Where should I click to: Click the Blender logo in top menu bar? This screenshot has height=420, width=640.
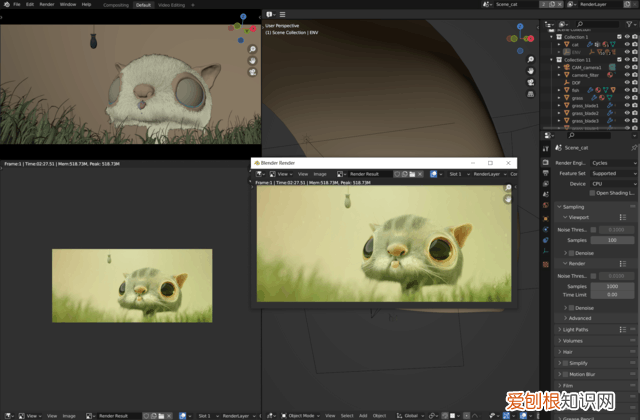coord(5,5)
